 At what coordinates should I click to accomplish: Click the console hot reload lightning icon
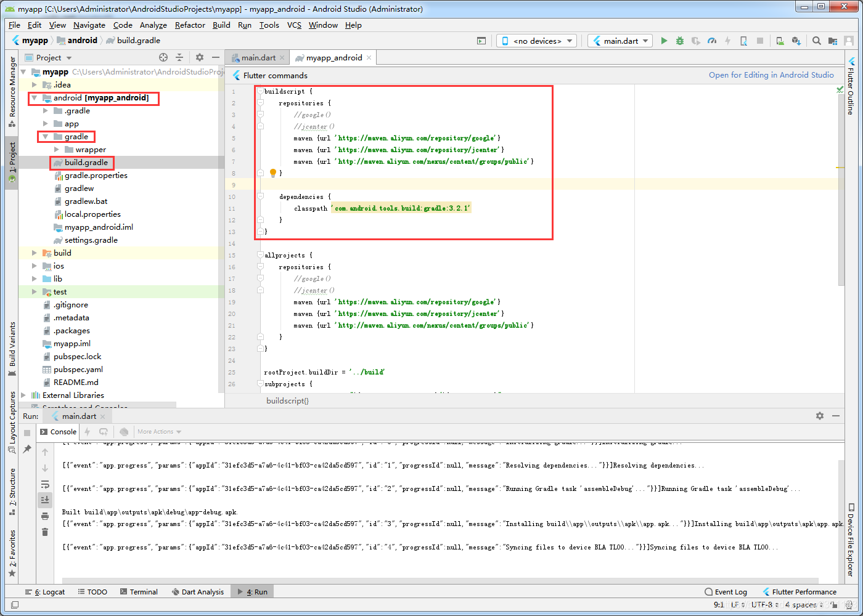point(88,432)
